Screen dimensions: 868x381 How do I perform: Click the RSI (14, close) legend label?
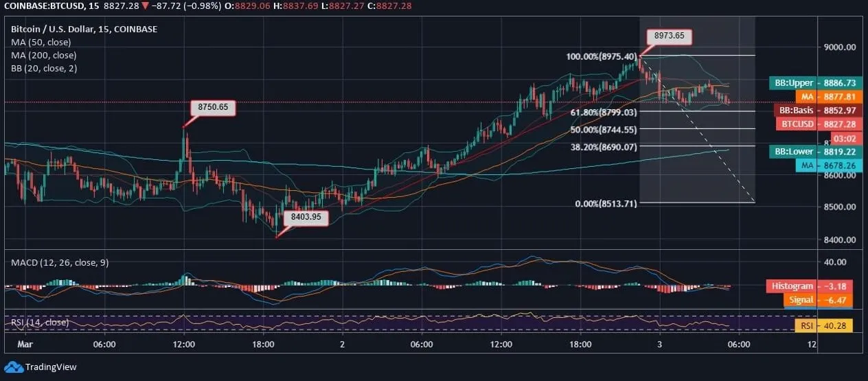pos(39,322)
